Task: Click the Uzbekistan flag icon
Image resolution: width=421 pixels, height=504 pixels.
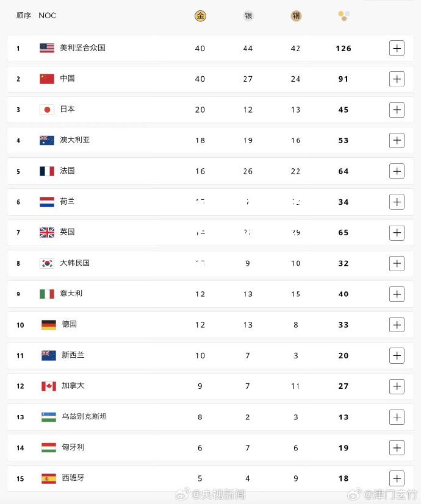Action: (49, 417)
